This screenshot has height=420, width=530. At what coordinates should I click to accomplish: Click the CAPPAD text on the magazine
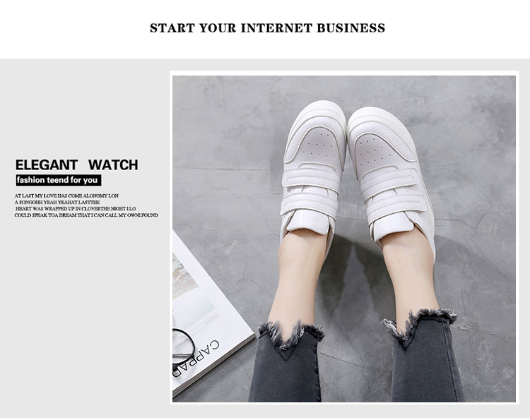tap(197, 359)
